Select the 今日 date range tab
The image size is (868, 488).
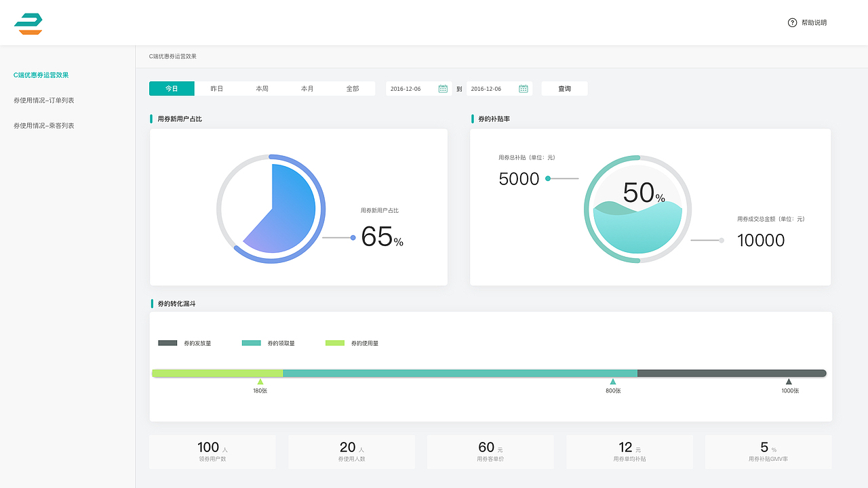coord(172,89)
